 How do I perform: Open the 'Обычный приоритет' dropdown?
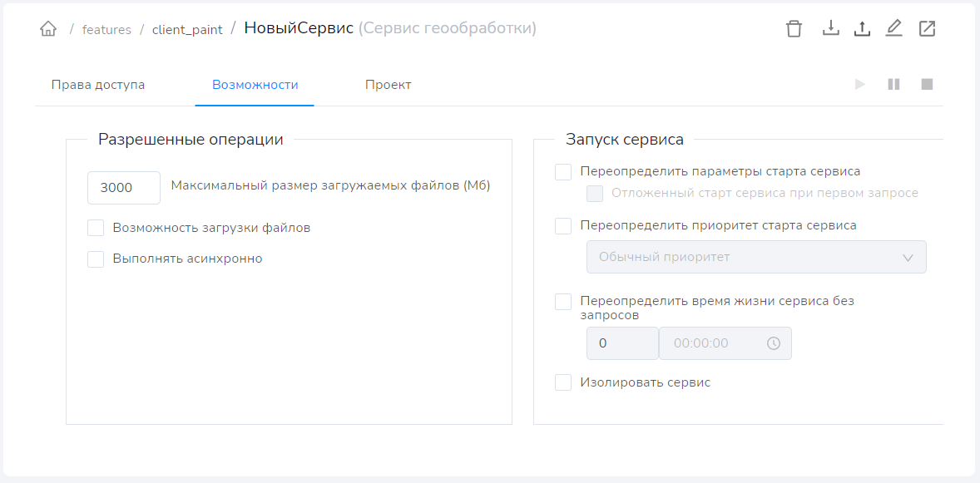pos(756,257)
